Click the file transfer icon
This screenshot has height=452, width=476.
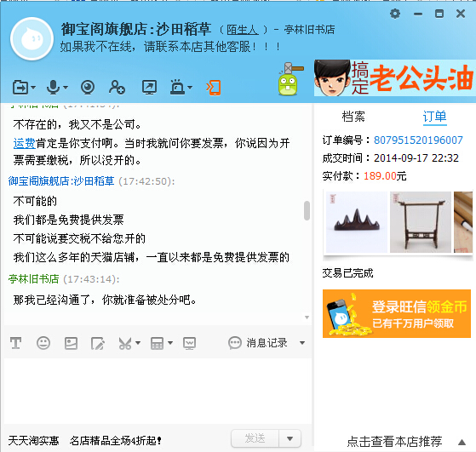pos(20,88)
